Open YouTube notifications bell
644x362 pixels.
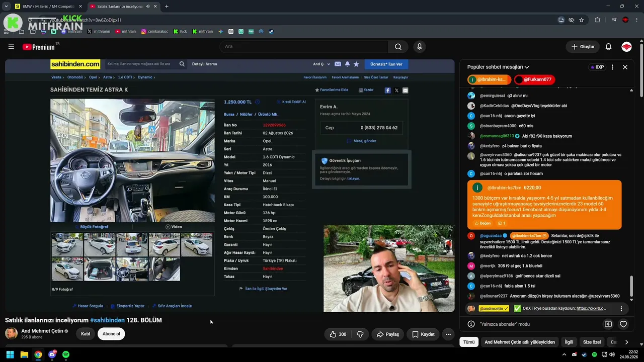tap(608, 47)
